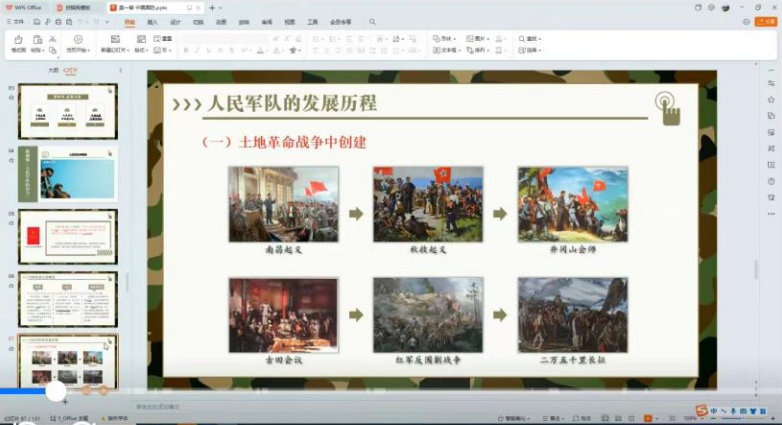Select the 井冈山会师 painting image

tap(573, 205)
